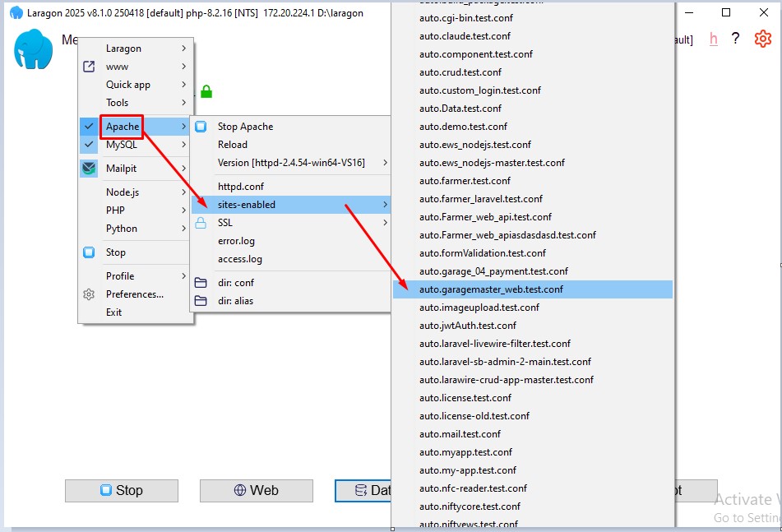Image resolution: width=782 pixels, height=532 pixels.
Task: Open auto.component.test.conf
Action: pyautogui.click(x=533, y=53)
